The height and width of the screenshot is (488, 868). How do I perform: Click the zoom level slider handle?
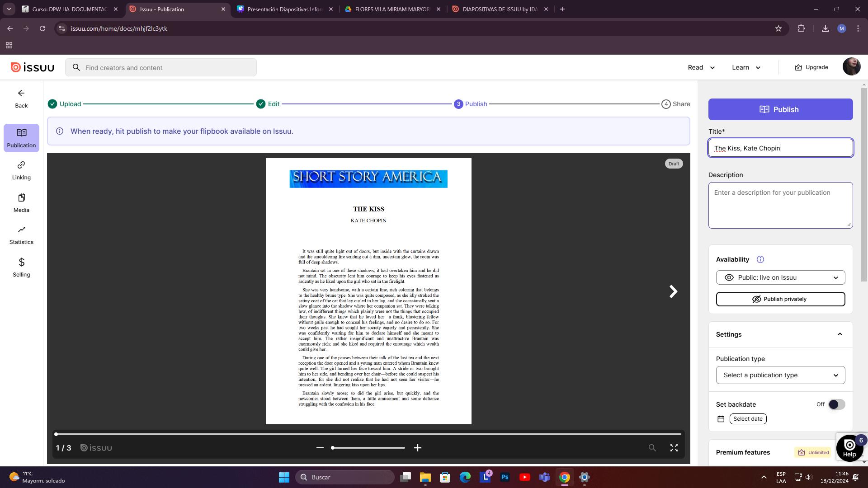click(333, 448)
